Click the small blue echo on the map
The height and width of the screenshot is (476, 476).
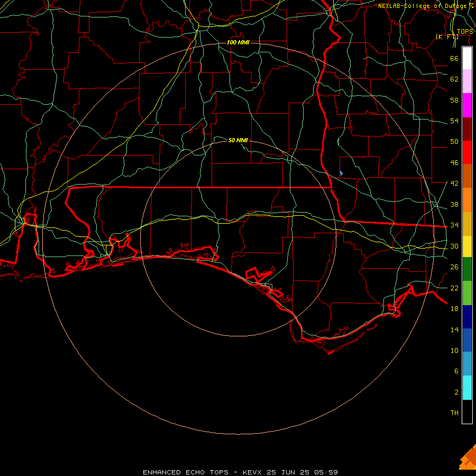tap(341, 173)
